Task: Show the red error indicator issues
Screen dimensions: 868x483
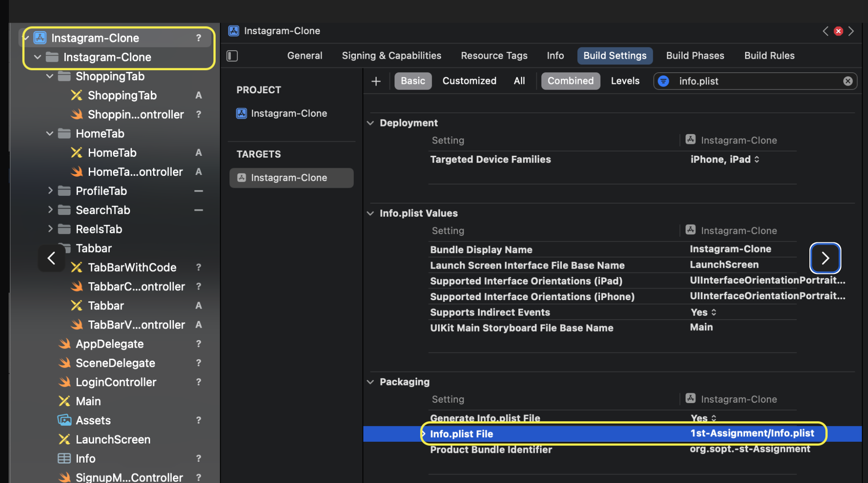Action: (838, 31)
